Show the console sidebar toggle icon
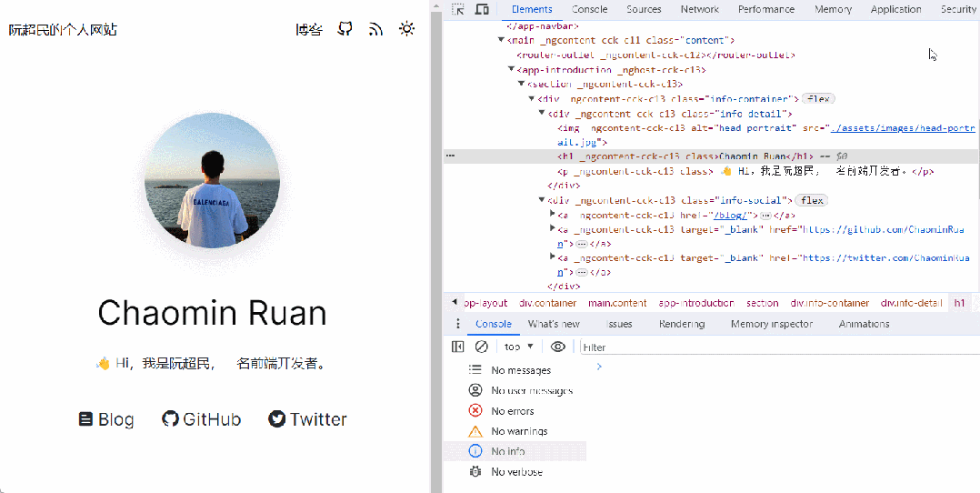 click(457, 347)
